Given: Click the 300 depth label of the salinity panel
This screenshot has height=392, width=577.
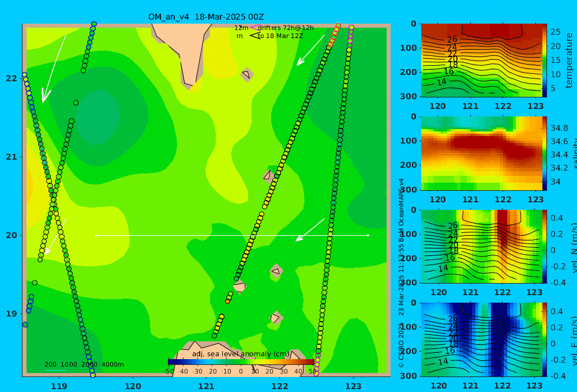Looking at the screenshot, I should click(409, 190).
